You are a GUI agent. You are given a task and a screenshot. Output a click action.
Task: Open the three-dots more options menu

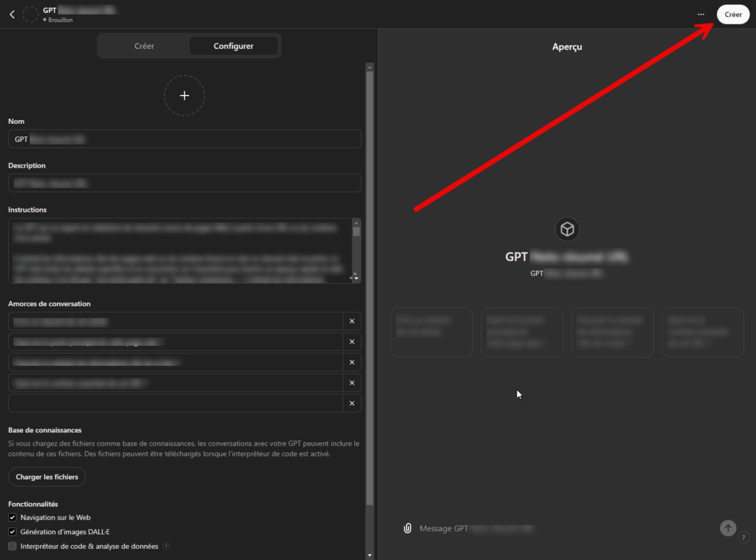click(701, 15)
